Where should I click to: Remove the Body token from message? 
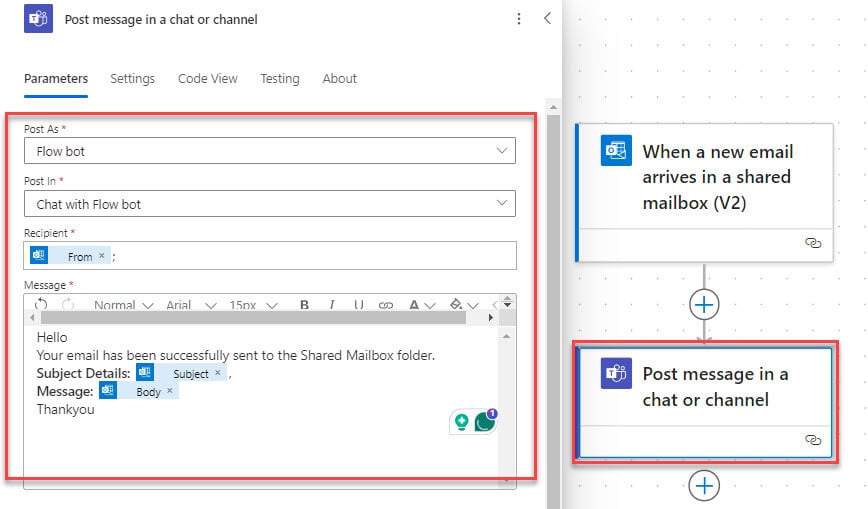[x=170, y=391]
